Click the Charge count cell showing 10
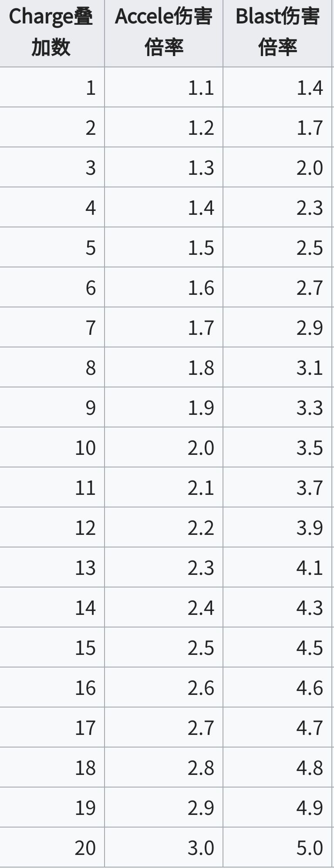Screen dimensions: 334x868 (85, 448)
